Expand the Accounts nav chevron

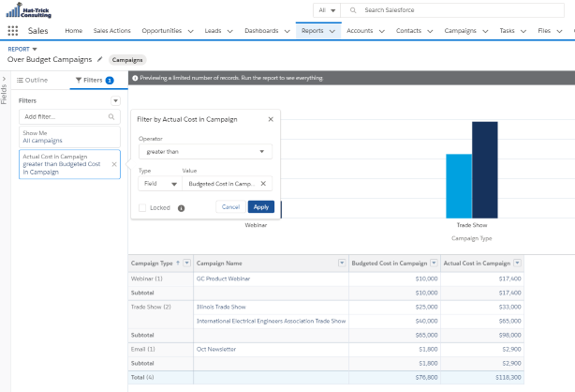[382, 31]
